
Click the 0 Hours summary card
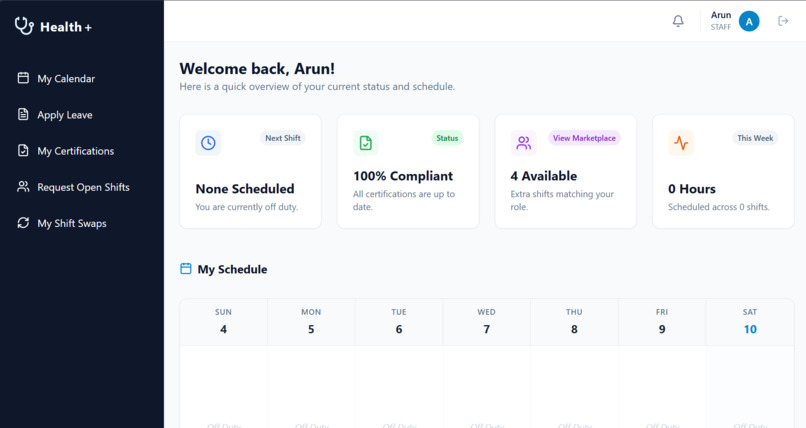(723, 172)
